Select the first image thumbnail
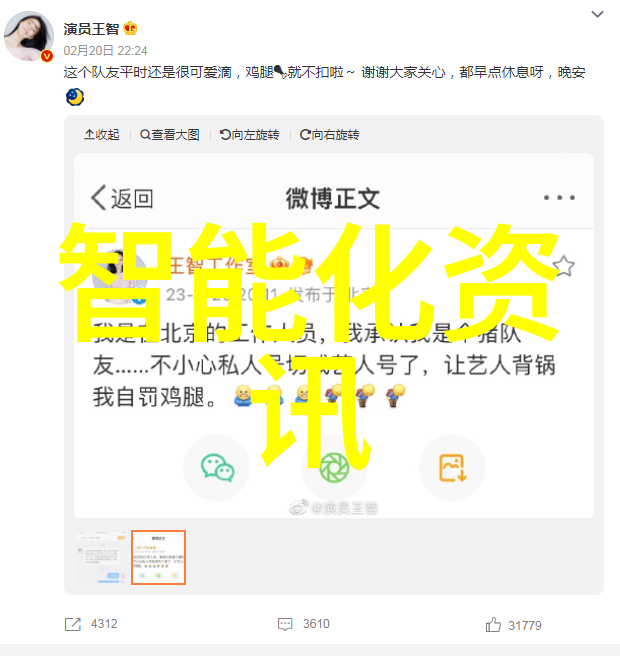Image resolution: width=620 pixels, height=662 pixels. pyautogui.click(x=101, y=557)
